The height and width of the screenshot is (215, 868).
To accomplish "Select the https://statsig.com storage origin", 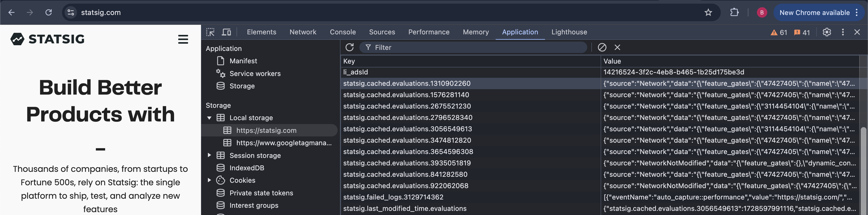I will (266, 130).
